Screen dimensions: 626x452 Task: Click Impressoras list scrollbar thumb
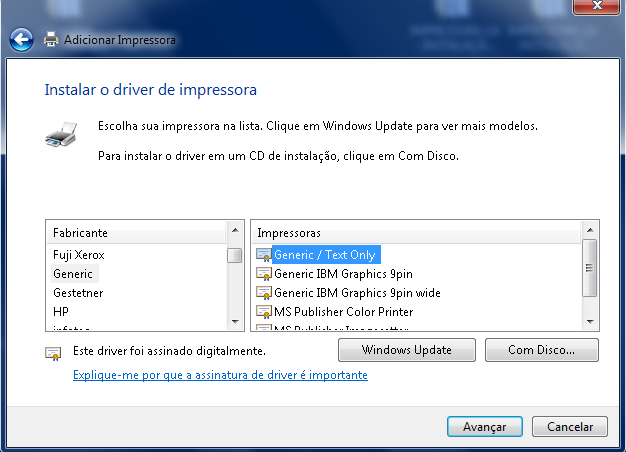(x=590, y=268)
